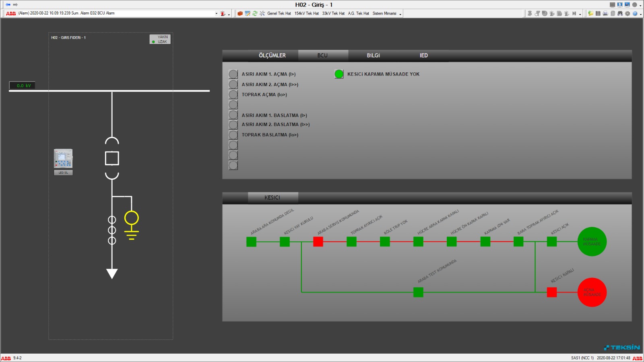This screenshot has height=362, width=644.
Task: Click the circuit breaker square symbol
Action: 112,158
